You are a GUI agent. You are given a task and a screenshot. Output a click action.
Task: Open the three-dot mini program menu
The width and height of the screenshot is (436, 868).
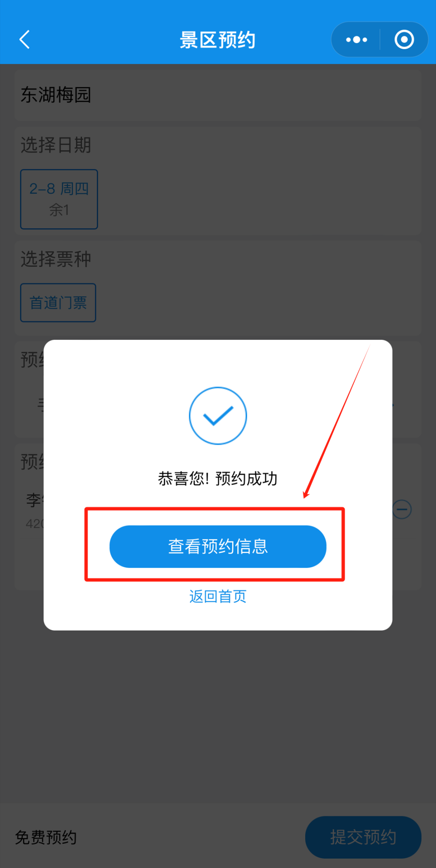coord(356,40)
